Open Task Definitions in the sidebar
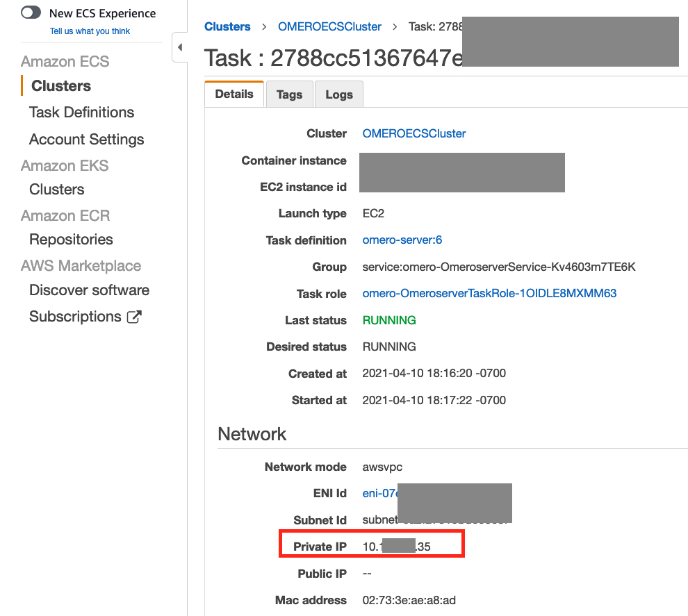 point(81,113)
